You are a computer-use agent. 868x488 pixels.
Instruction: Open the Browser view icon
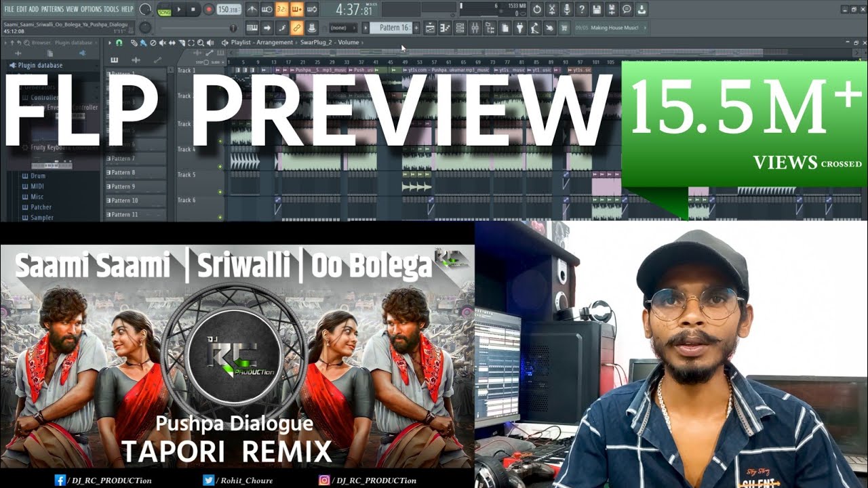(490, 28)
